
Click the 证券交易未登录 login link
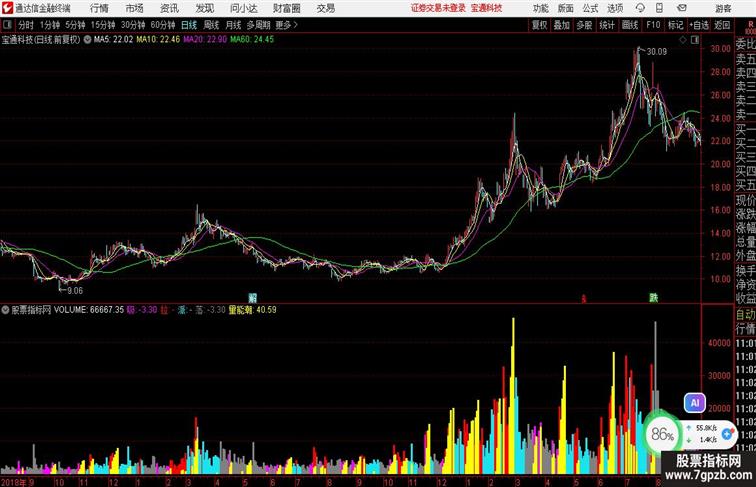click(x=438, y=8)
